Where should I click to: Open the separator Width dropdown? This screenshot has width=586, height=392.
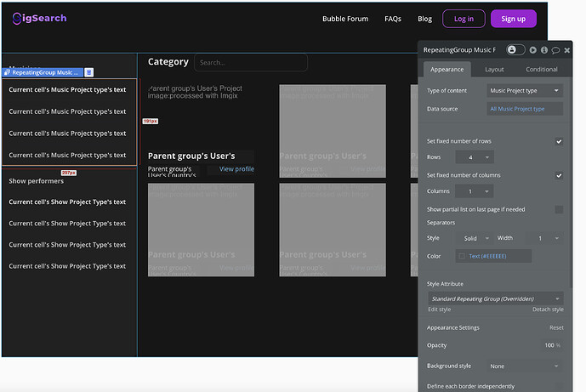(x=544, y=238)
